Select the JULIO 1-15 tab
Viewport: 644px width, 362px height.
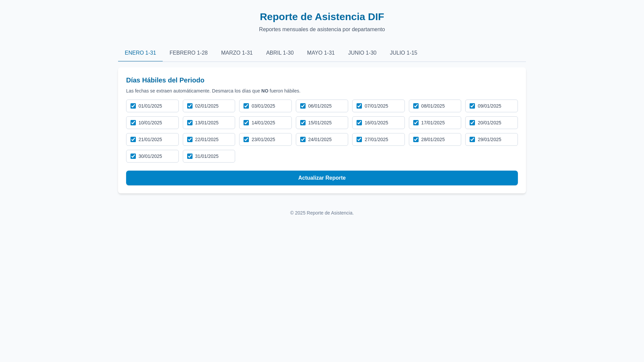click(404, 53)
